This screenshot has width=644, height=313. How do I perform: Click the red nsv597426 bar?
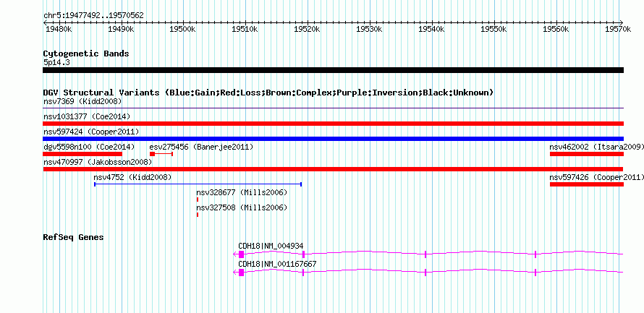click(587, 184)
